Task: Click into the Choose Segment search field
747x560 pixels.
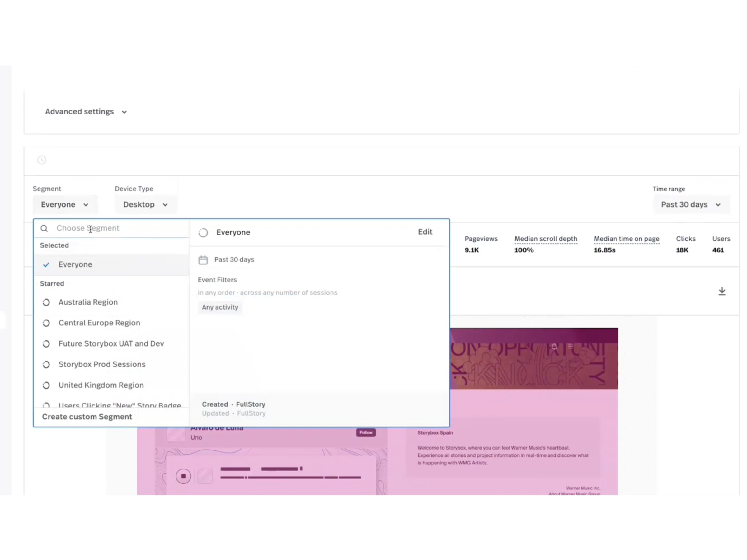Action: pos(118,228)
